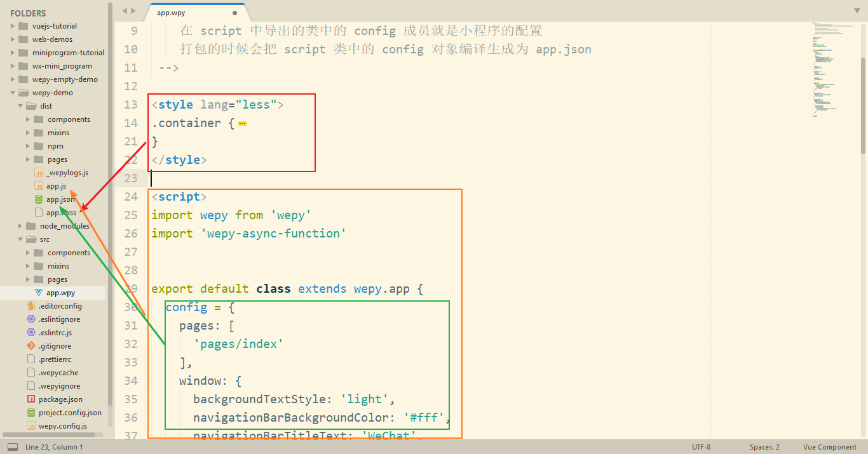Screen dimensions: 868x454
Task: Click the icon beside .editorconfig file
Action: (x=31, y=306)
